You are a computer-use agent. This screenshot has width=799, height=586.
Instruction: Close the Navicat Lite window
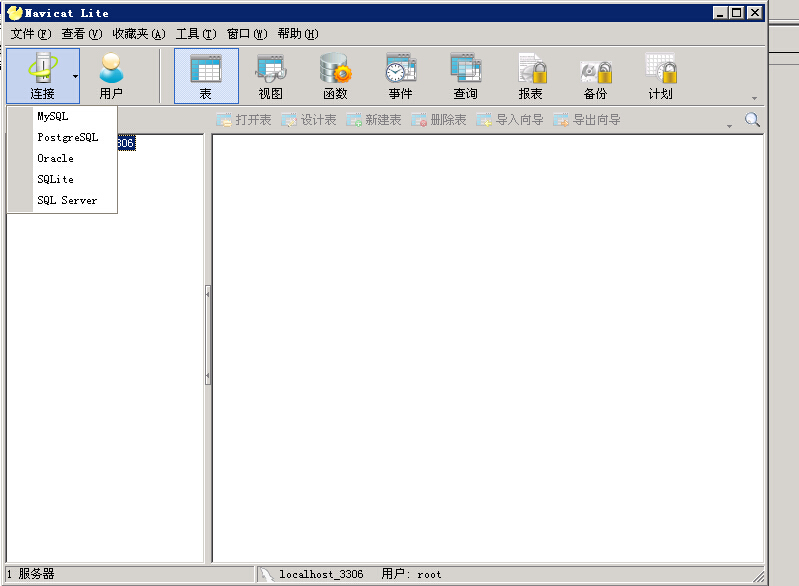tap(755, 13)
